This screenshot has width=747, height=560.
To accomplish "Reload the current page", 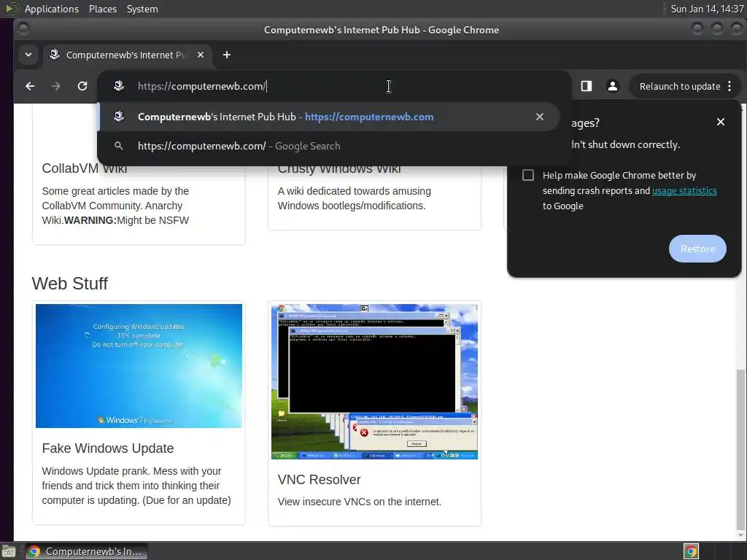I will (x=82, y=86).
